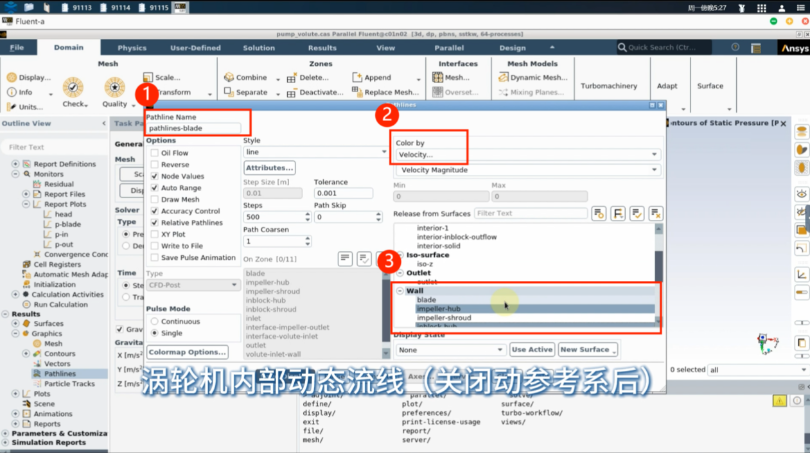This screenshot has height=453, width=810.
Task: Select Continuous pulse mode
Action: tap(154, 321)
